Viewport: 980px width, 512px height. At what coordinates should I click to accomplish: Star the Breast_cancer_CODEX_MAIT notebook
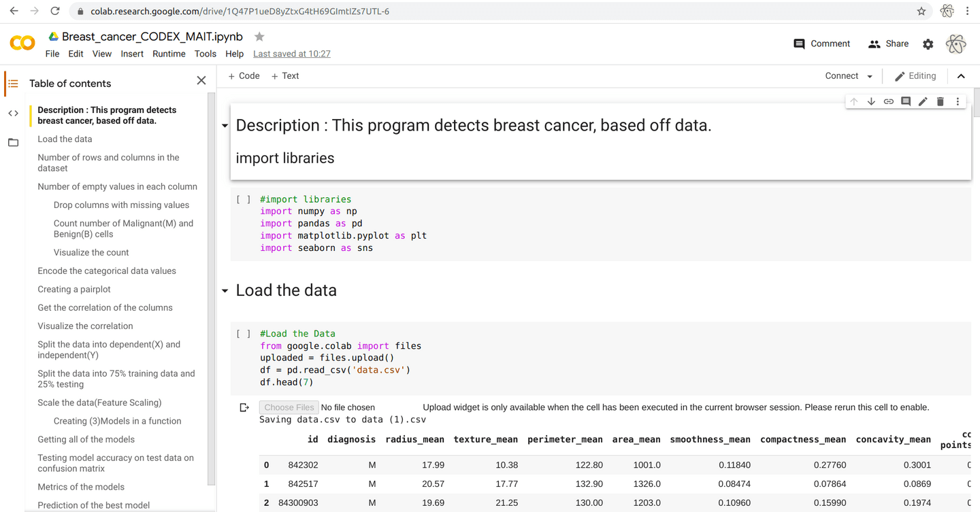259,37
